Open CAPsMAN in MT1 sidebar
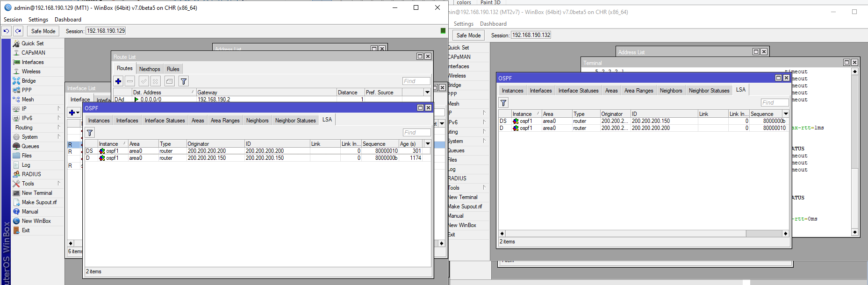This screenshot has width=868, height=285. [x=33, y=53]
